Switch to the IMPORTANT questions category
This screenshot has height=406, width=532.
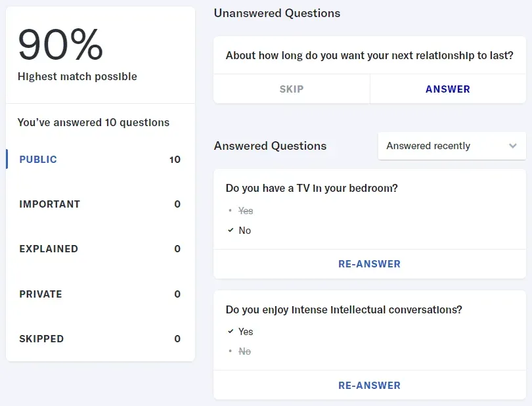click(x=49, y=204)
